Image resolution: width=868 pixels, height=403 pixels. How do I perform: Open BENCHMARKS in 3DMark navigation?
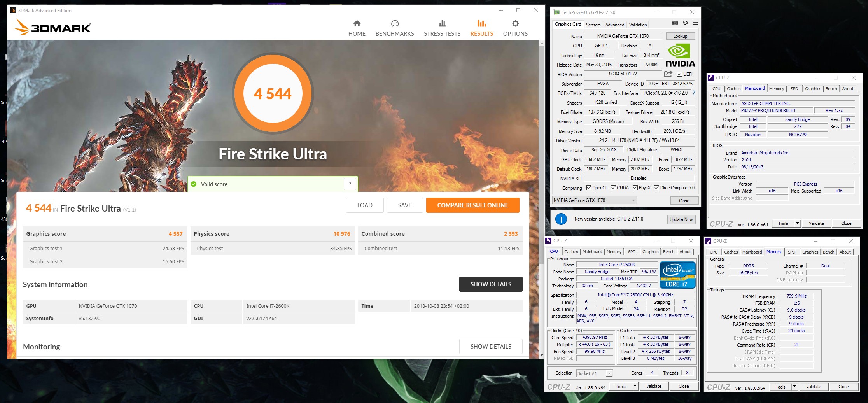(394, 28)
